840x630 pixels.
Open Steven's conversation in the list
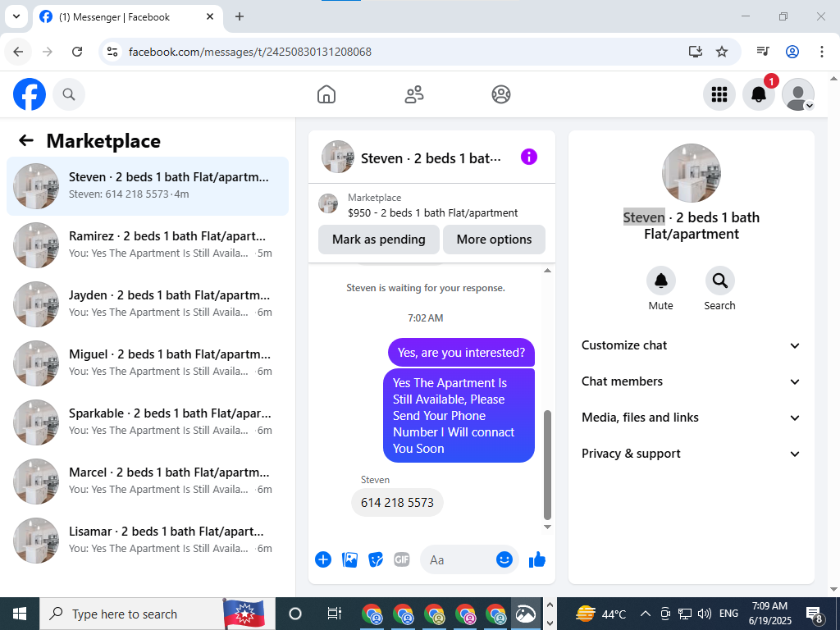point(148,186)
